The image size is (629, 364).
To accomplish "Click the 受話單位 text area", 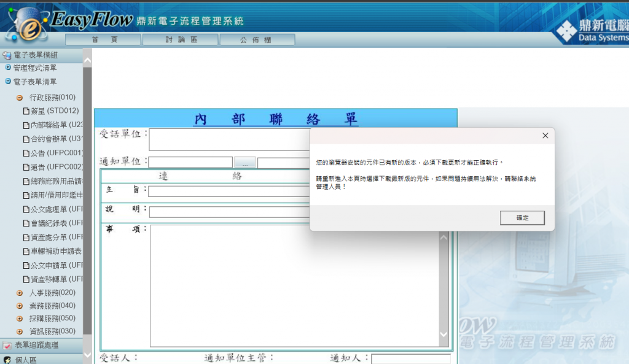I will coord(229,139).
